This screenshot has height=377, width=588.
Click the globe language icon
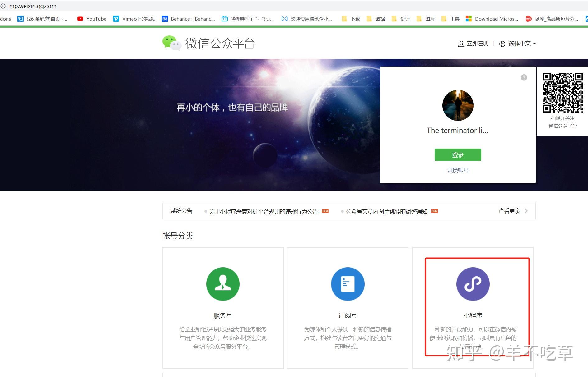click(x=502, y=44)
